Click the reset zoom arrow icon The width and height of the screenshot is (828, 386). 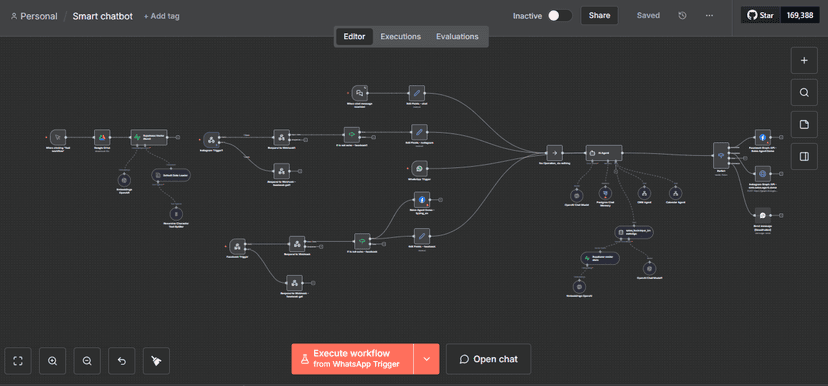[x=121, y=361]
